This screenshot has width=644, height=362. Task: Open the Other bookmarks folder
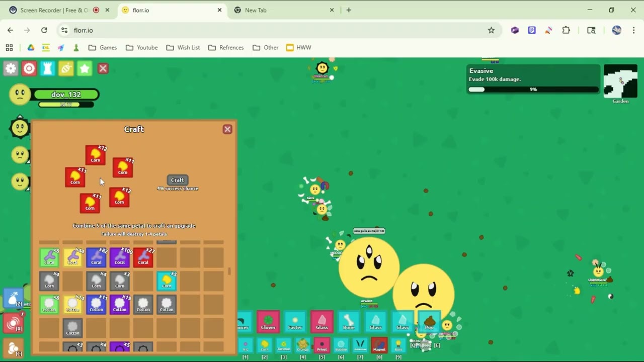[266, 47]
